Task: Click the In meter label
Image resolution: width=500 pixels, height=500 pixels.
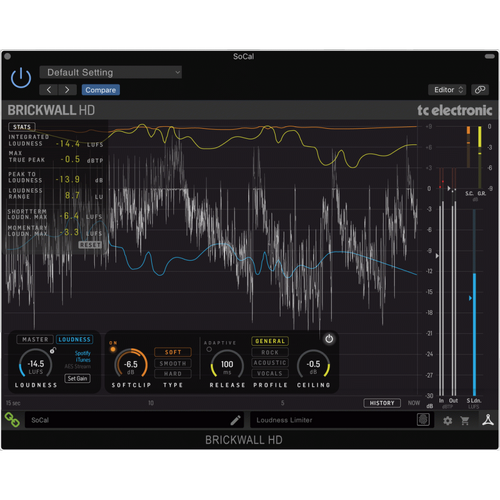Action: click(441, 400)
